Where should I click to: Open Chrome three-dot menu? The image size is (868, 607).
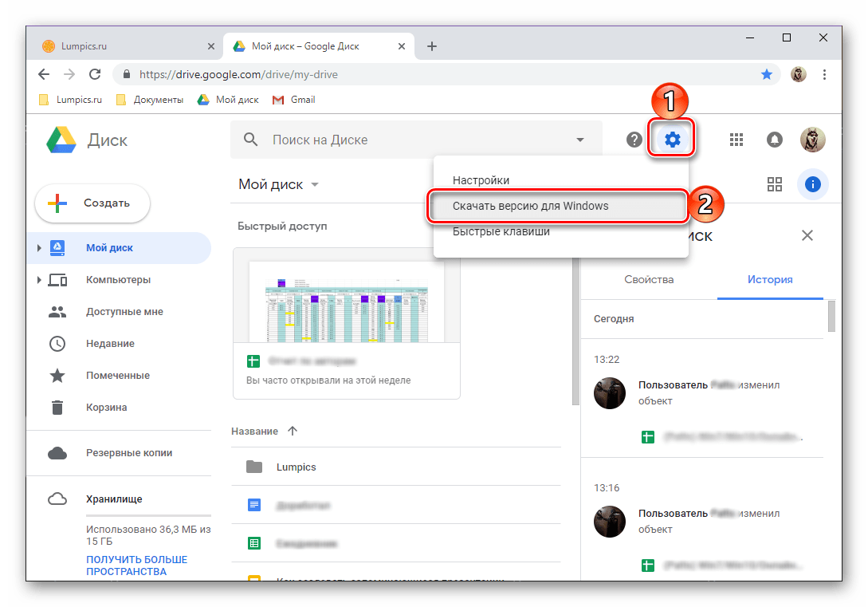824,74
